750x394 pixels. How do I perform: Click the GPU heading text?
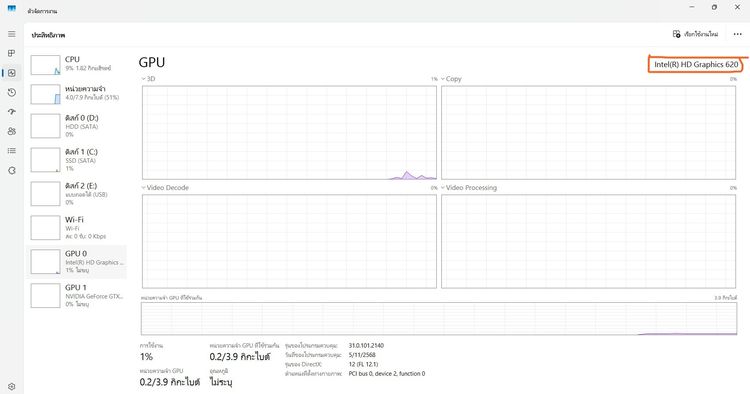click(152, 62)
